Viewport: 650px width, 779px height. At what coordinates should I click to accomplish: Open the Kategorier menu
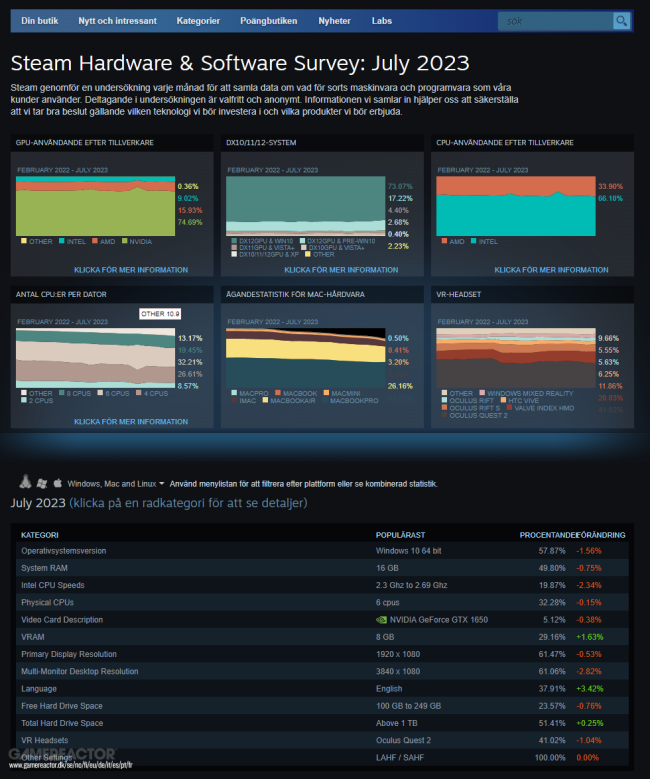[198, 21]
